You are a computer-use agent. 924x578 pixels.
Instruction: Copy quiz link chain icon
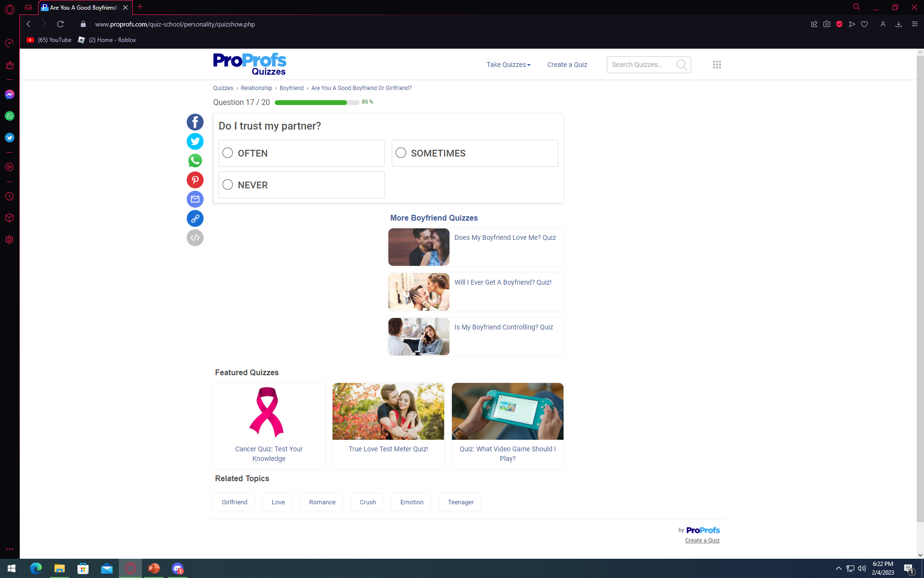tap(195, 219)
